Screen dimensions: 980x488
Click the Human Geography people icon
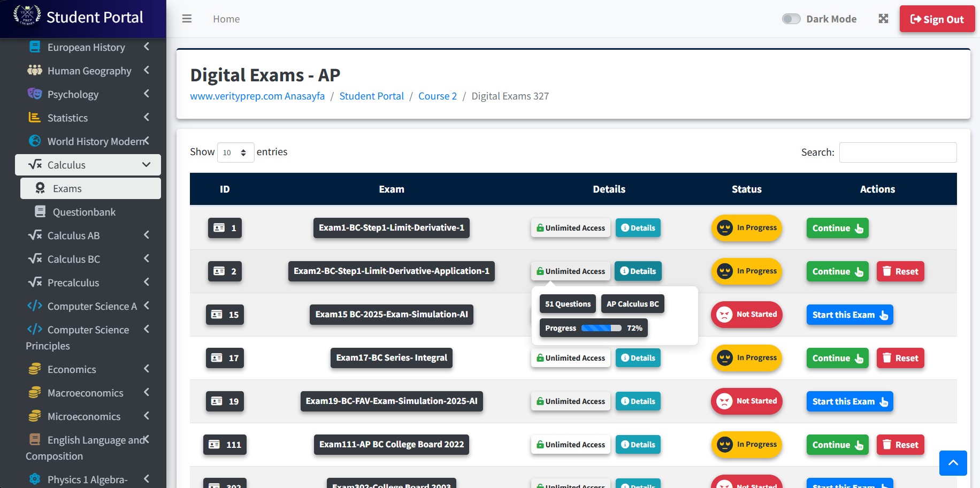[x=35, y=71]
